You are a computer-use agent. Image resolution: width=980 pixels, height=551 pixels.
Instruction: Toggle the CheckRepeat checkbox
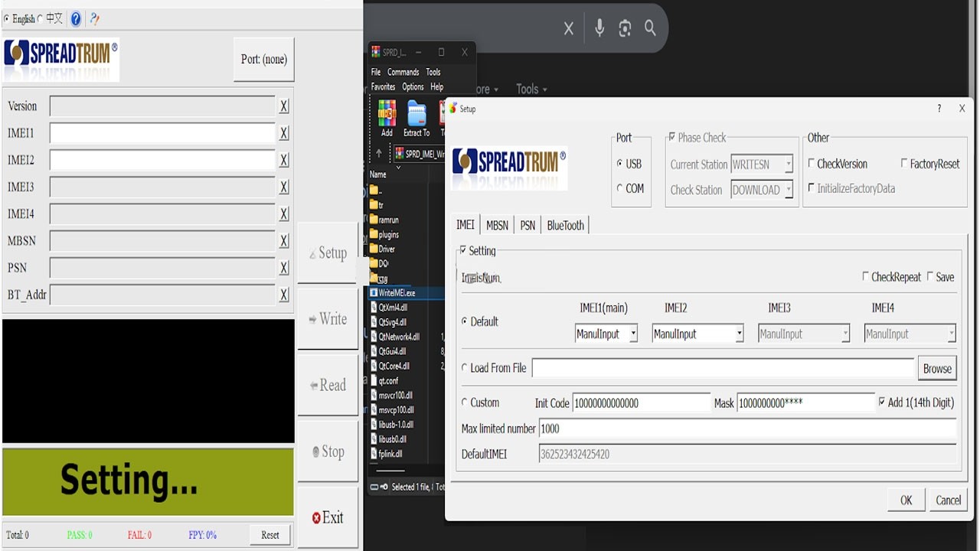point(866,276)
